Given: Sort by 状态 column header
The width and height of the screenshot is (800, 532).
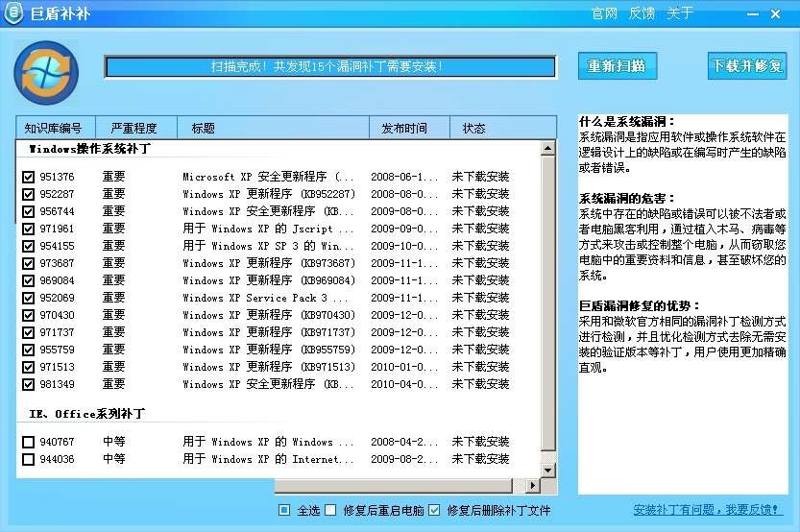Looking at the screenshot, I should (x=502, y=128).
